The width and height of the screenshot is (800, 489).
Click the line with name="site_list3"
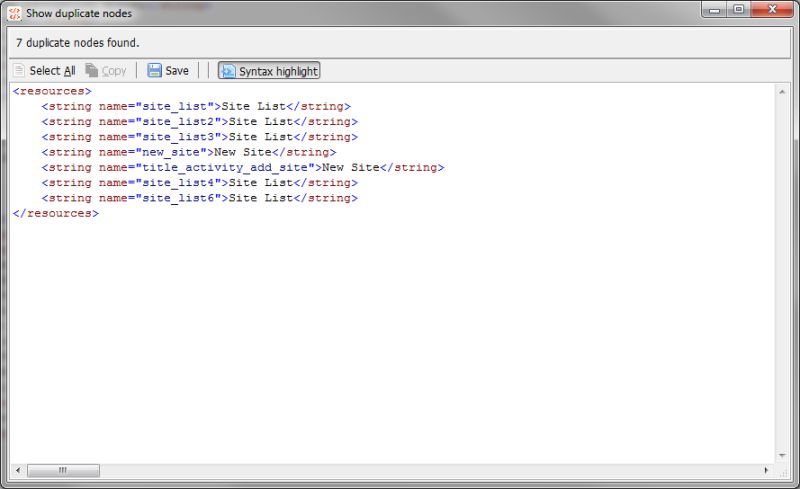pyautogui.click(x=200, y=137)
